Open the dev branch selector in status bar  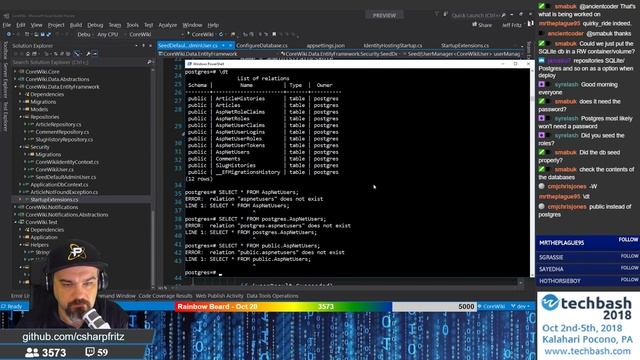[x=520, y=306]
